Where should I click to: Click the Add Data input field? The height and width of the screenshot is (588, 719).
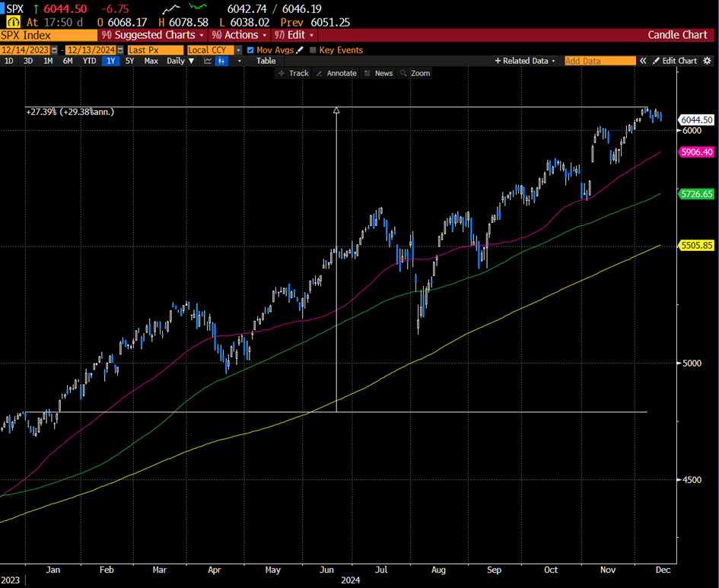(600, 61)
